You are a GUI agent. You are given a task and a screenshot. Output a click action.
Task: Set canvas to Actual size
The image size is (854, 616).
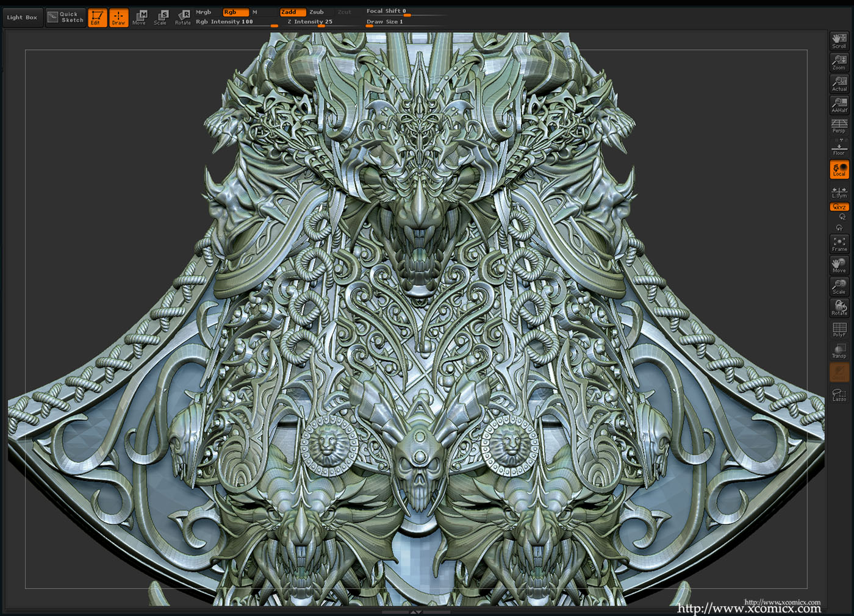click(x=839, y=84)
